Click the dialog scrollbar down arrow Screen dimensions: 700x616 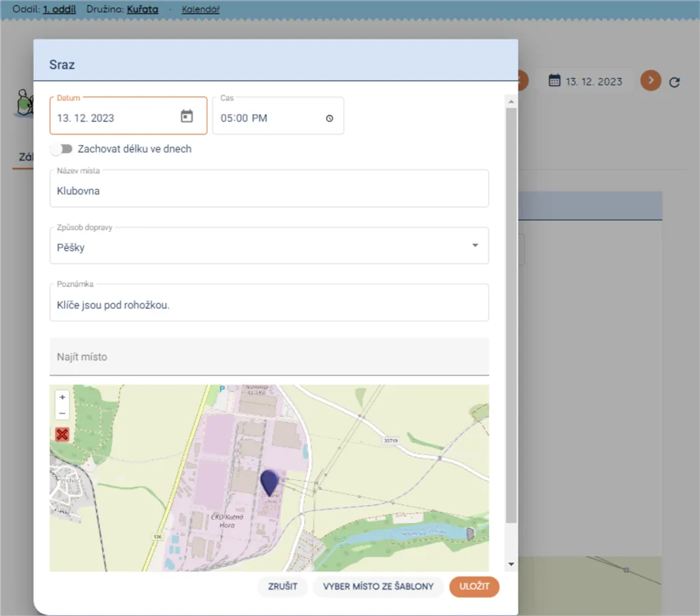coord(511,564)
